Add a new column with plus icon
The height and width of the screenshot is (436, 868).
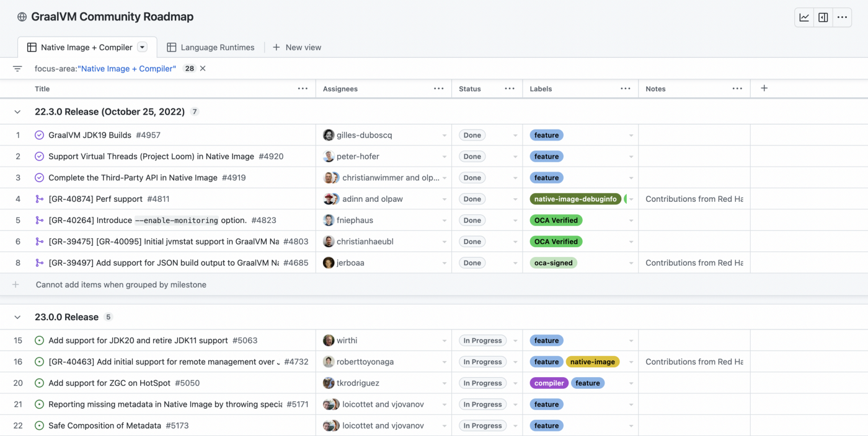coord(764,89)
